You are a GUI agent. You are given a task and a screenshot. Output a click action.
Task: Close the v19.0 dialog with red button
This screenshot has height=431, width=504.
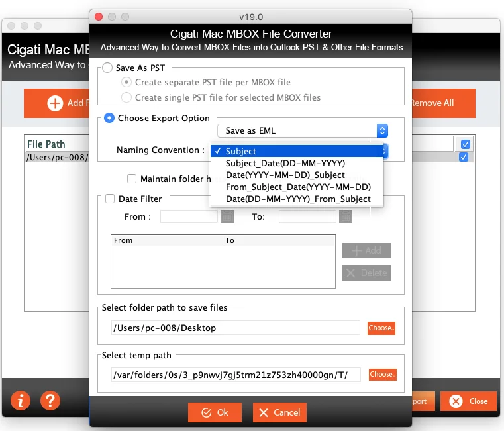point(99,17)
